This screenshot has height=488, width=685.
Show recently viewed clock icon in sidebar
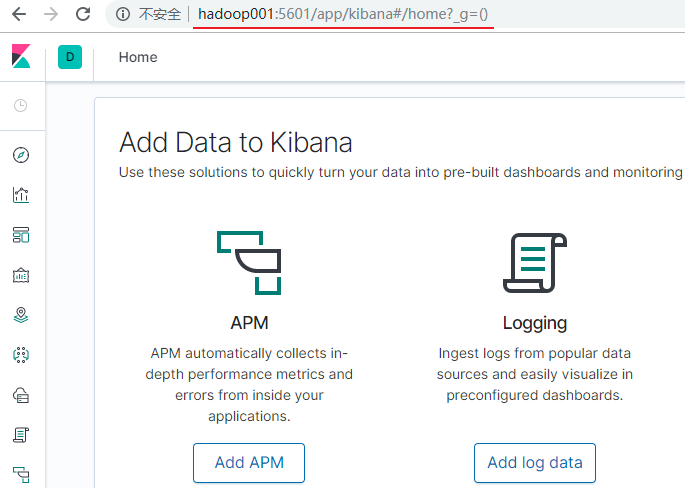click(21, 106)
